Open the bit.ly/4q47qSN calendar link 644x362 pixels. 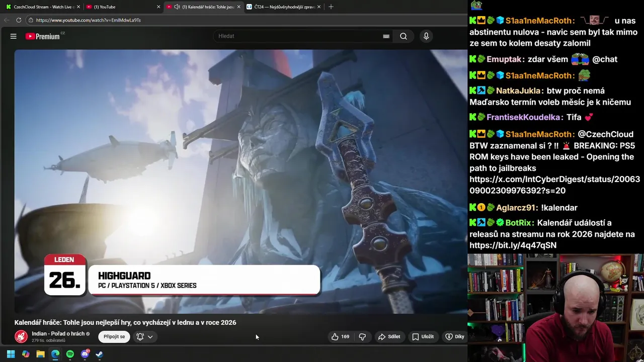pos(513,245)
